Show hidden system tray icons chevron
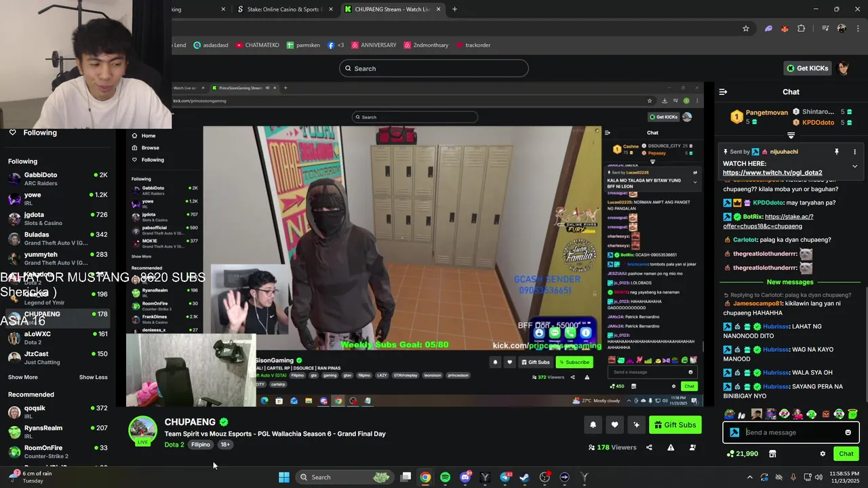The width and height of the screenshot is (868, 488). [x=750, y=477]
